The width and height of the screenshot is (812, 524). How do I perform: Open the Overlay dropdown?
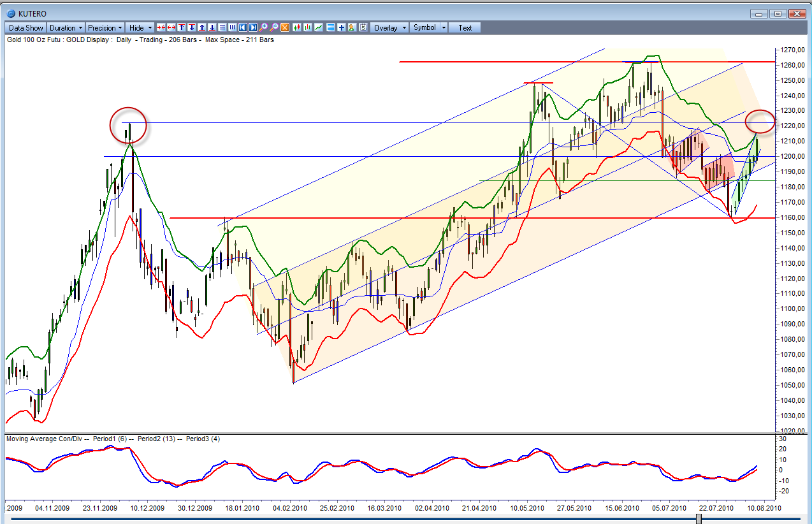pyautogui.click(x=389, y=27)
